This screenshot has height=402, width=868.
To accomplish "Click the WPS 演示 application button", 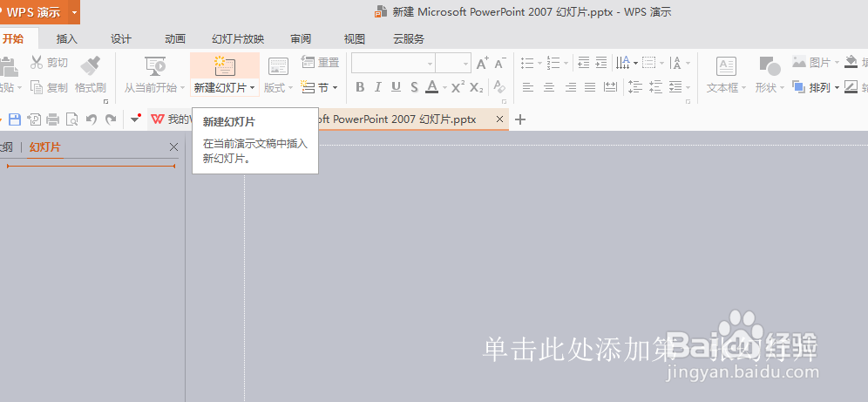I will click(34, 12).
